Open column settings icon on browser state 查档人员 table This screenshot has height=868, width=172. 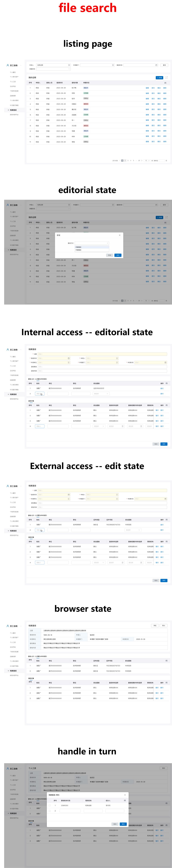[166, 660]
